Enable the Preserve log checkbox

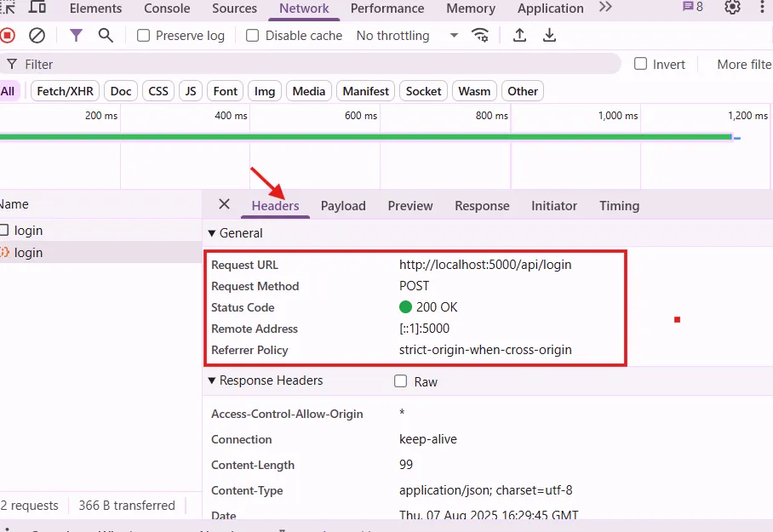tap(144, 36)
